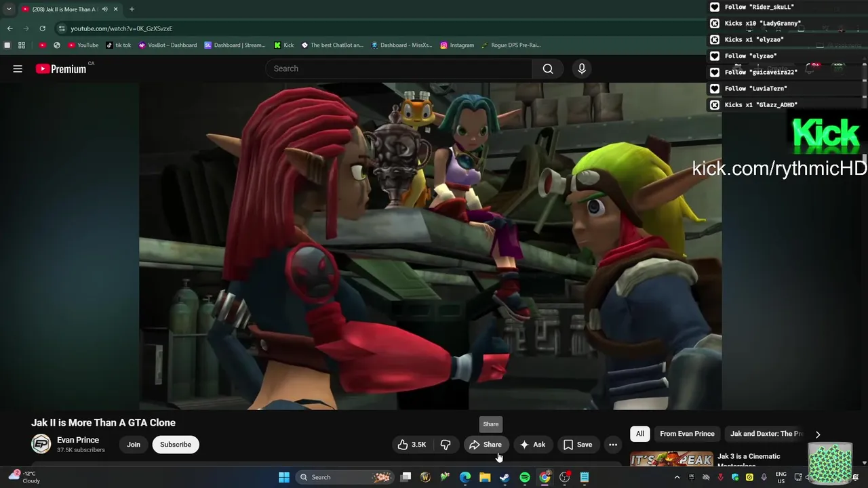Launch World of Warcraft taskbar icon
Screen dimensions: 868x488
tap(425, 477)
